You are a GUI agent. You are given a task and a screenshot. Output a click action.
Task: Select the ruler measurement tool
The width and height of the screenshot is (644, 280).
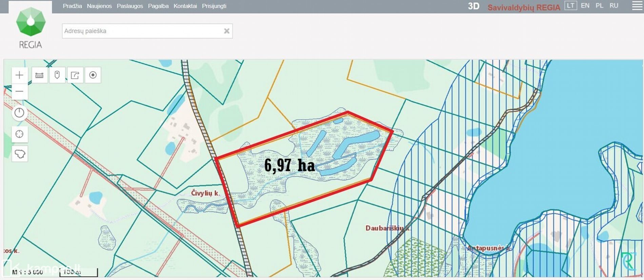[x=39, y=75]
